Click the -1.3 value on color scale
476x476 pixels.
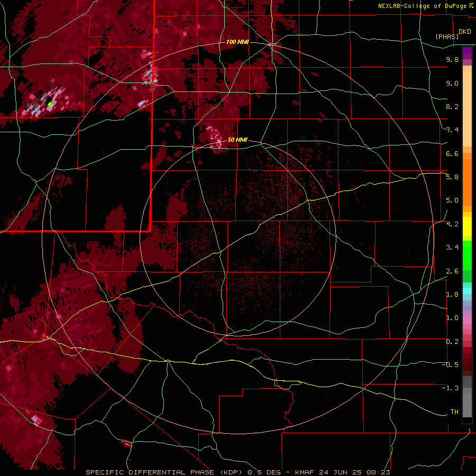[x=450, y=388]
